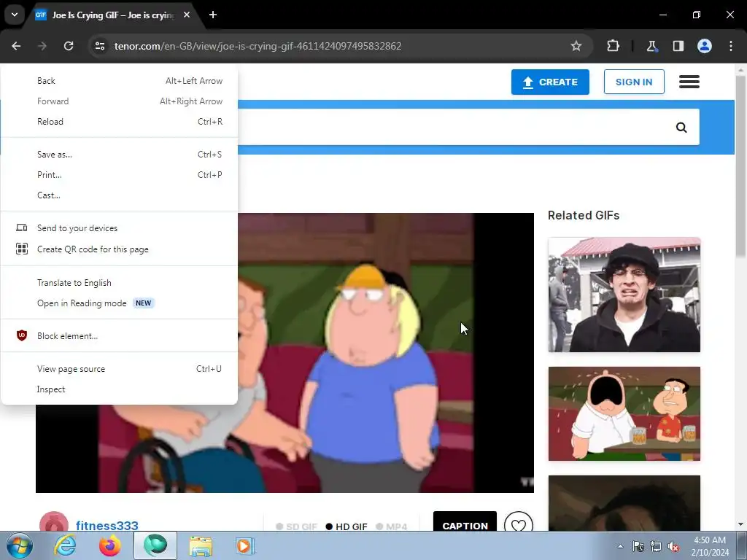Click the SIGN IN button
Viewport: 747px width, 560px height.
[634, 82]
